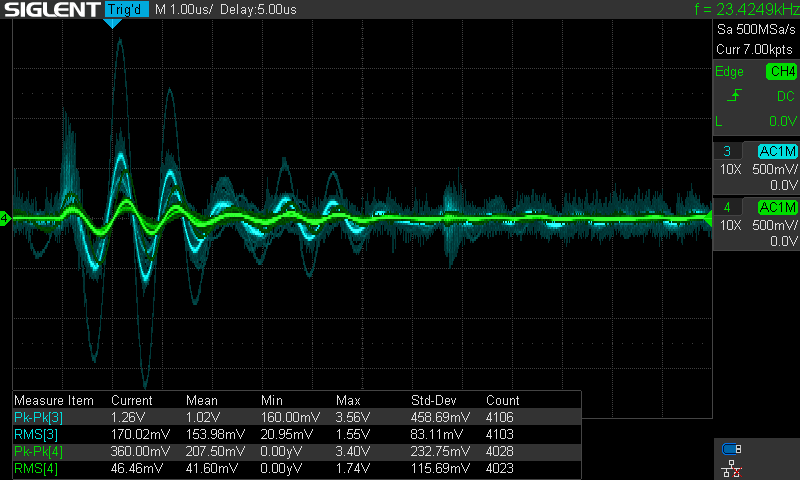The width and height of the screenshot is (800, 480).
Task: Toggle channel 3 number label
Action: click(x=726, y=151)
